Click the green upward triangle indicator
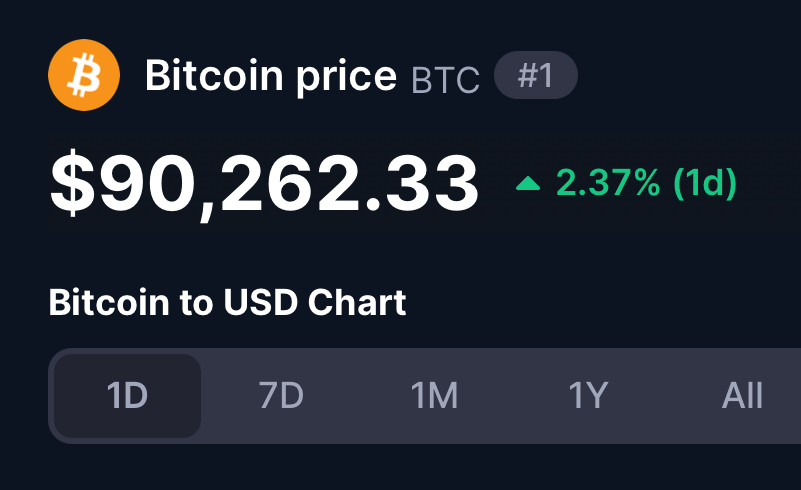Viewport: 801px width, 490px height. click(x=528, y=183)
